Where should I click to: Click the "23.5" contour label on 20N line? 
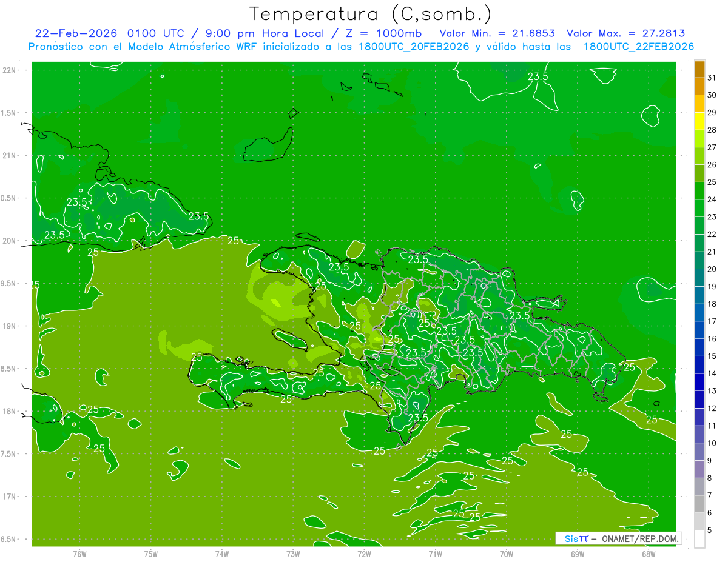[55, 235]
